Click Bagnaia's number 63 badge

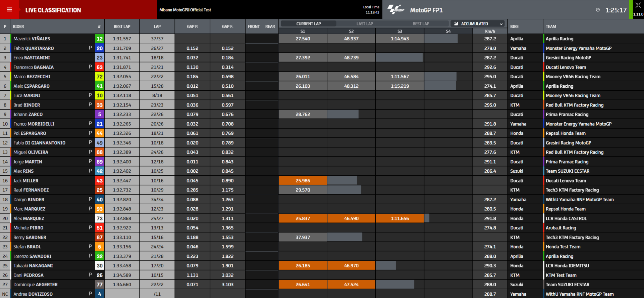coord(100,67)
